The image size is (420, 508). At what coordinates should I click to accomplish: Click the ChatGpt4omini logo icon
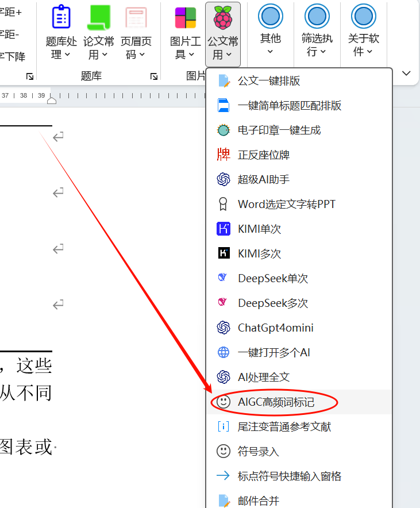click(224, 328)
